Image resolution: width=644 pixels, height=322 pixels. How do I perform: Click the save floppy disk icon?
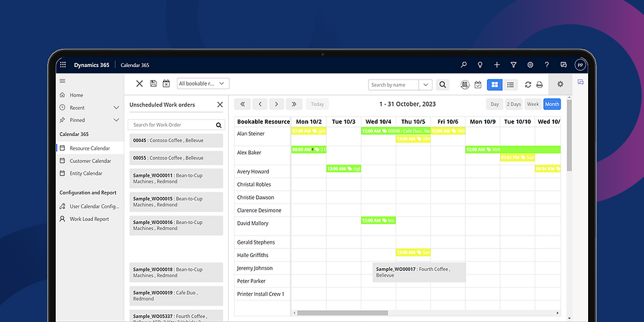pyautogui.click(x=153, y=84)
